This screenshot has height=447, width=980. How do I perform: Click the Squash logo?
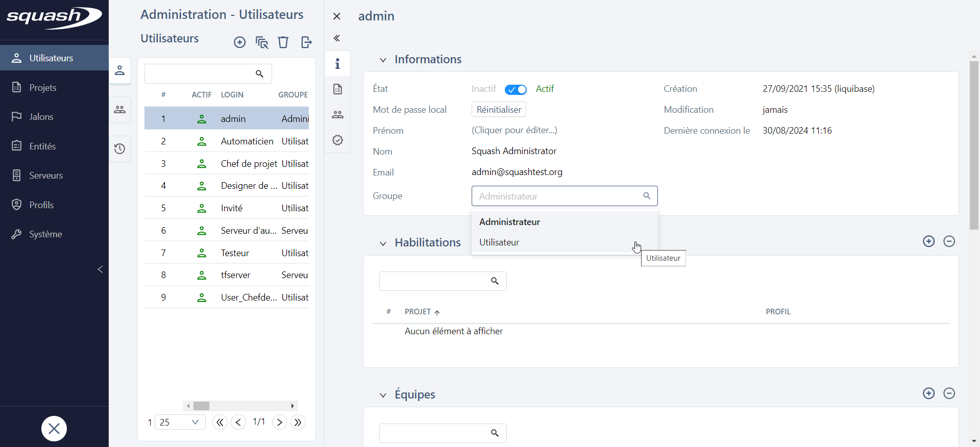tap(54, 18)
